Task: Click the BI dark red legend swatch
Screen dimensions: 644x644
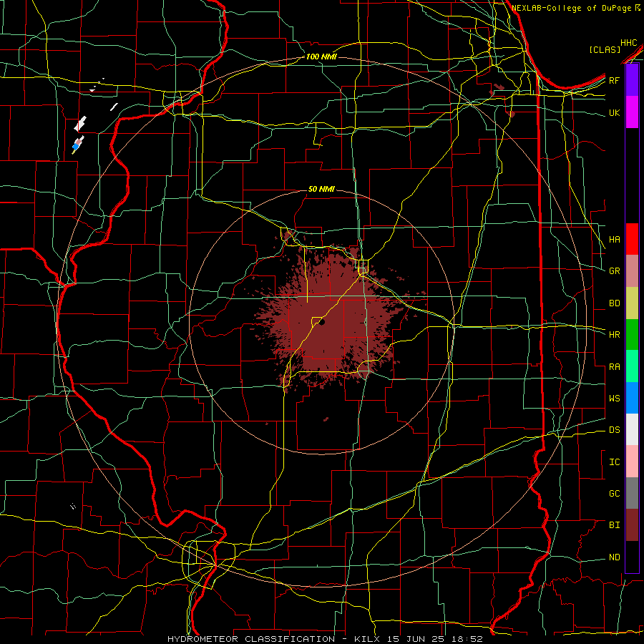Action: coord(632,525)
